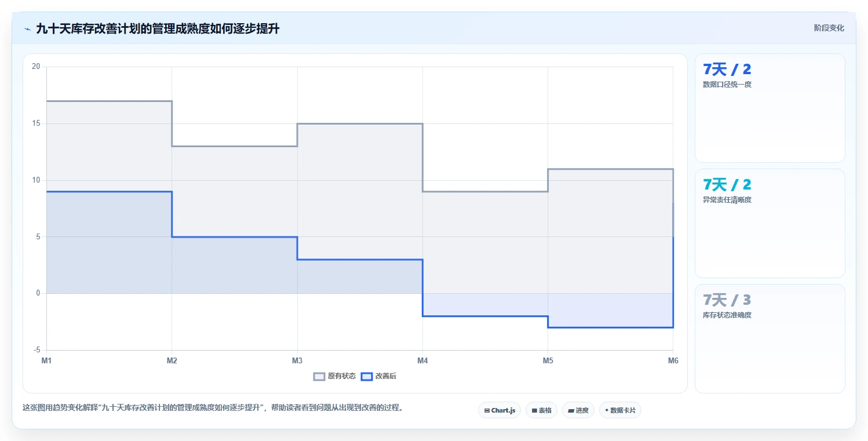Click the M1 x-axis label

pyautogui.click(x=46, y=361)
